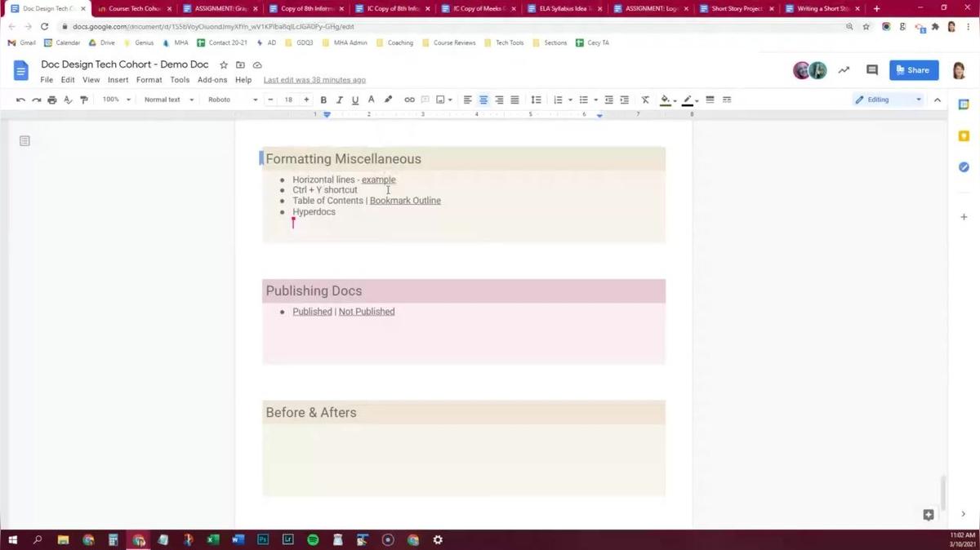Open the Editing mode dropdown
Image resolution: width=980 pixels, height=550 pixels.
tap(887, 100)
